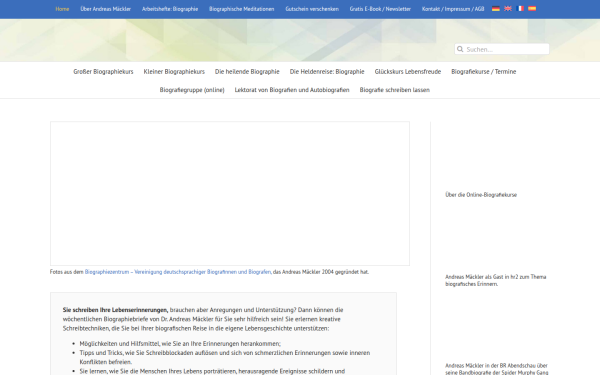Open Glückskurs Lebensfreude page

pos(408,72)
